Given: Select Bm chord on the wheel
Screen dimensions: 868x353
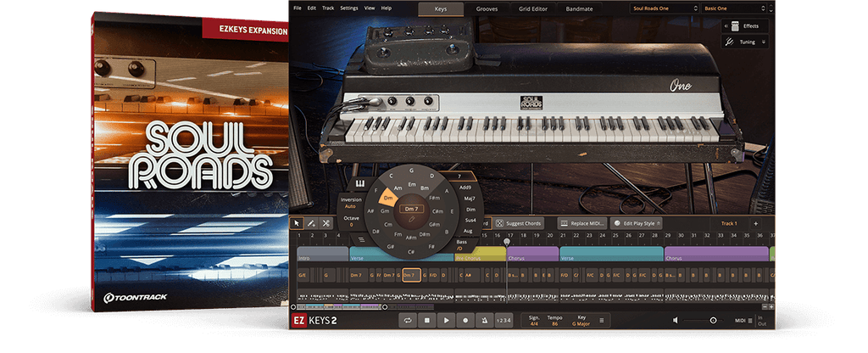Looking at the screenshot, I should [x=426, y=188].
